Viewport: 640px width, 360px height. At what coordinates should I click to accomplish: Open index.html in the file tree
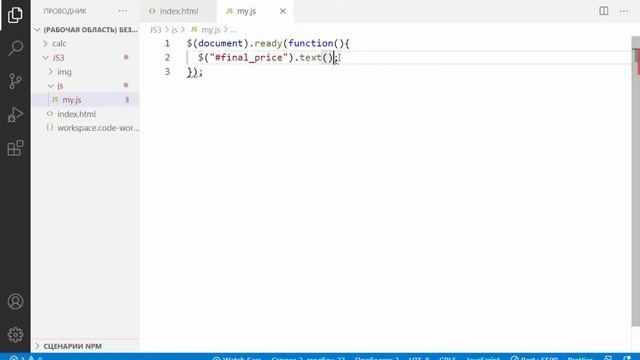click(x=76, y=114)
